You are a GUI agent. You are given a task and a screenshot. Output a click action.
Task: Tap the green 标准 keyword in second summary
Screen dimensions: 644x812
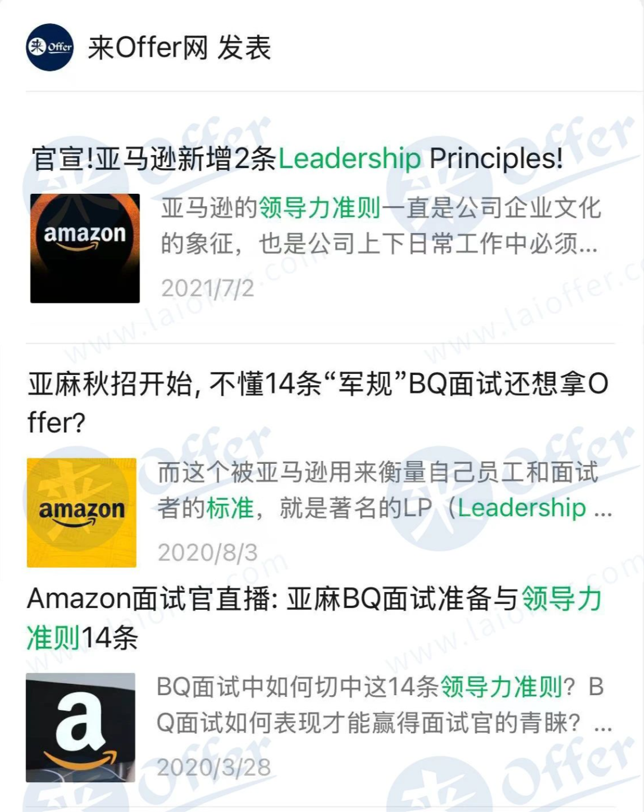pos(230,508)
